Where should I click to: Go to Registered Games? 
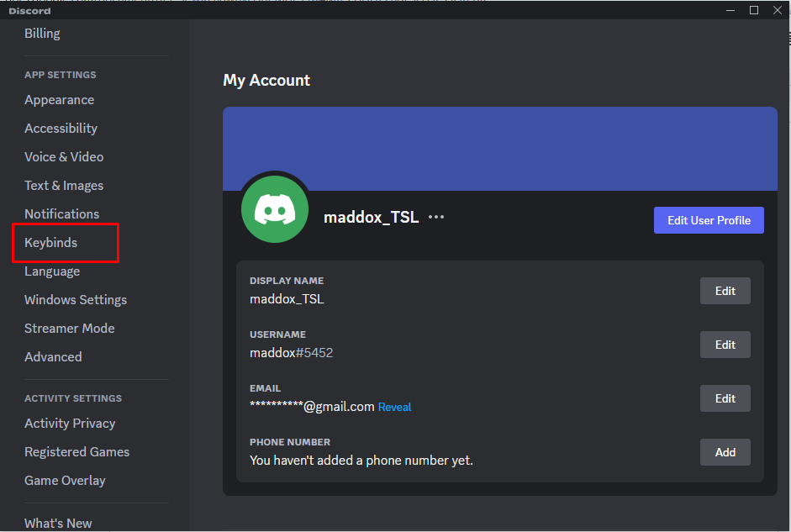coord(76,452)
